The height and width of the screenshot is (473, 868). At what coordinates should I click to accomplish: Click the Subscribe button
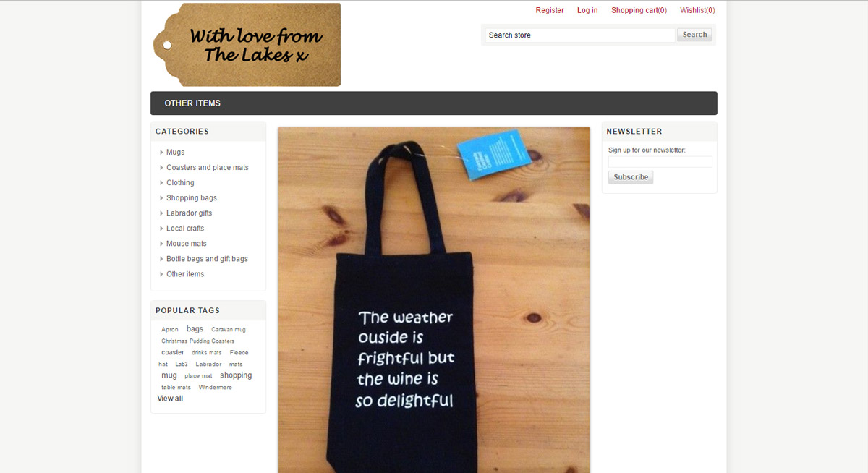pos(631,177)
